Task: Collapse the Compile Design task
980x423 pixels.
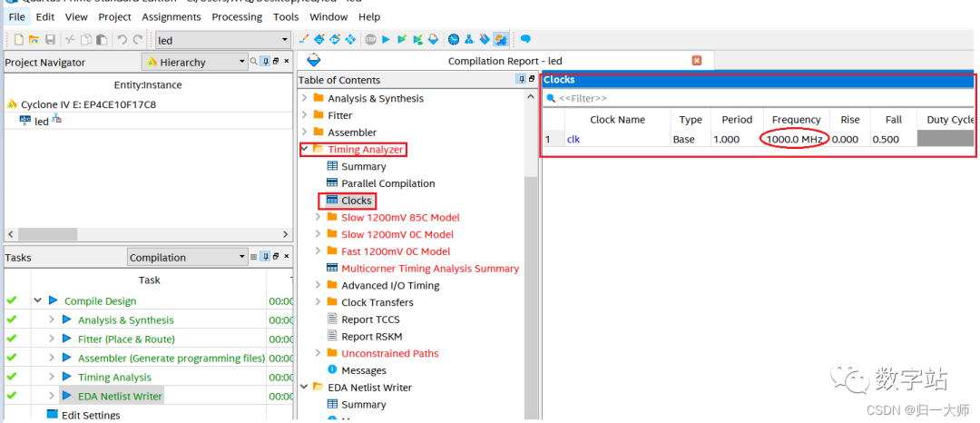Action: click(x=38, y=300)
